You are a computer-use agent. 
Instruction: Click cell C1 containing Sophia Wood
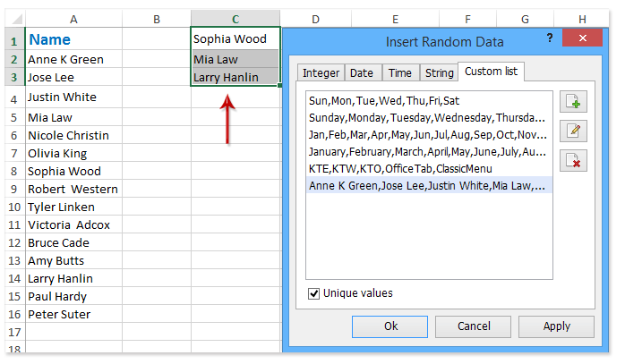pyautogui.click(x=235, y=39)
